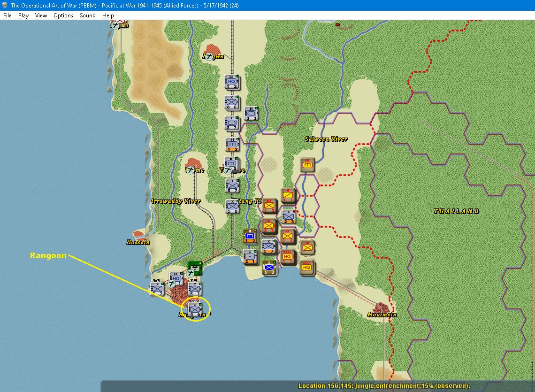Click the airfield marker below the green air unit
This screenshot has height=392, width=535.
click(x=191, y=273)
